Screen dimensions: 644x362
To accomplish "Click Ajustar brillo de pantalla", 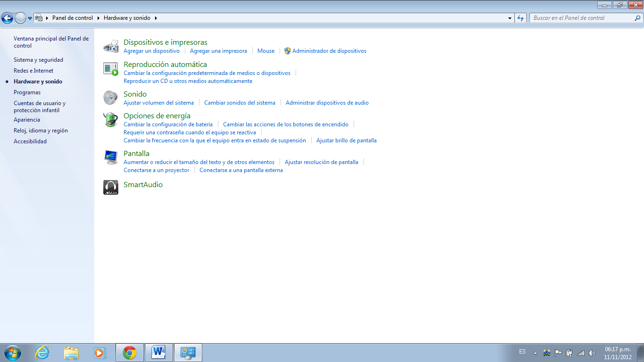I will tap(347, 140).
